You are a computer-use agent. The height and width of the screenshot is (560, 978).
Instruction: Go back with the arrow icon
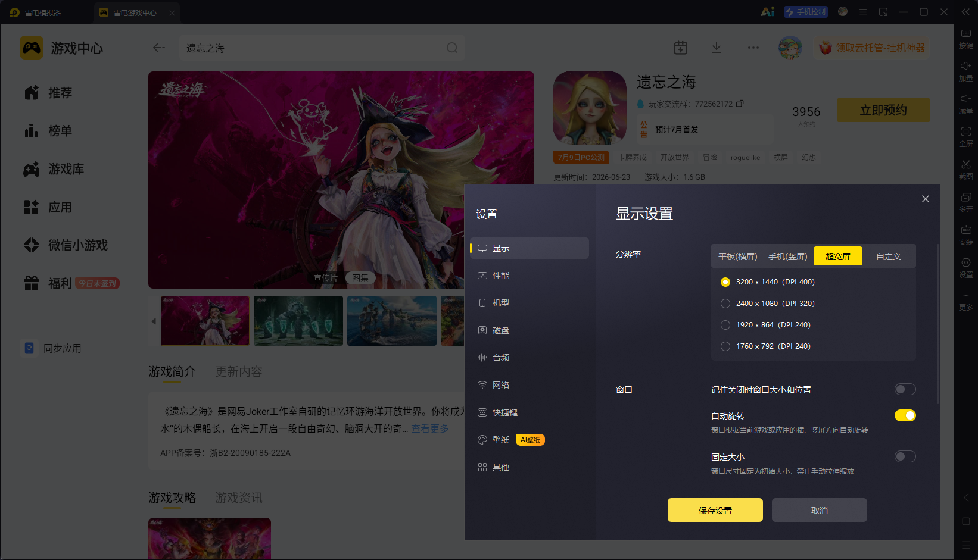click(x=158, y=48)
